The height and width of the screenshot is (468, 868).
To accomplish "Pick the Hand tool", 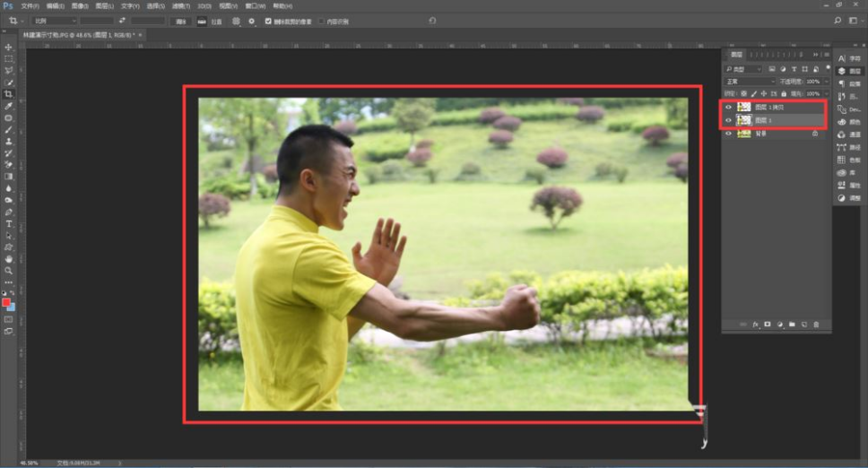I will tap(9, 258).
